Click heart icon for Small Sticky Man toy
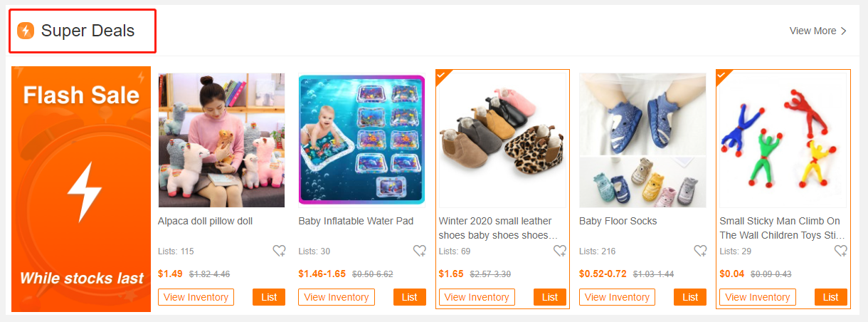The height and width of the screenshot is (322, 868). click(x=841, y=251)
